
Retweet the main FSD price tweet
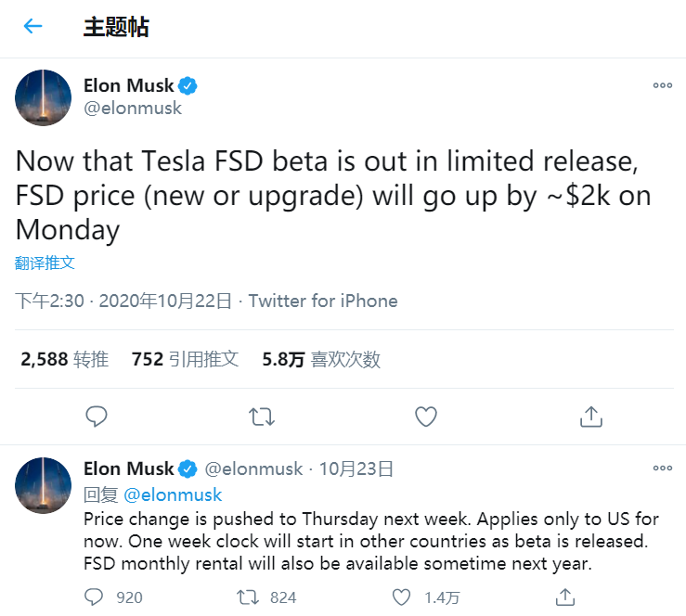[x=262, y=417]
